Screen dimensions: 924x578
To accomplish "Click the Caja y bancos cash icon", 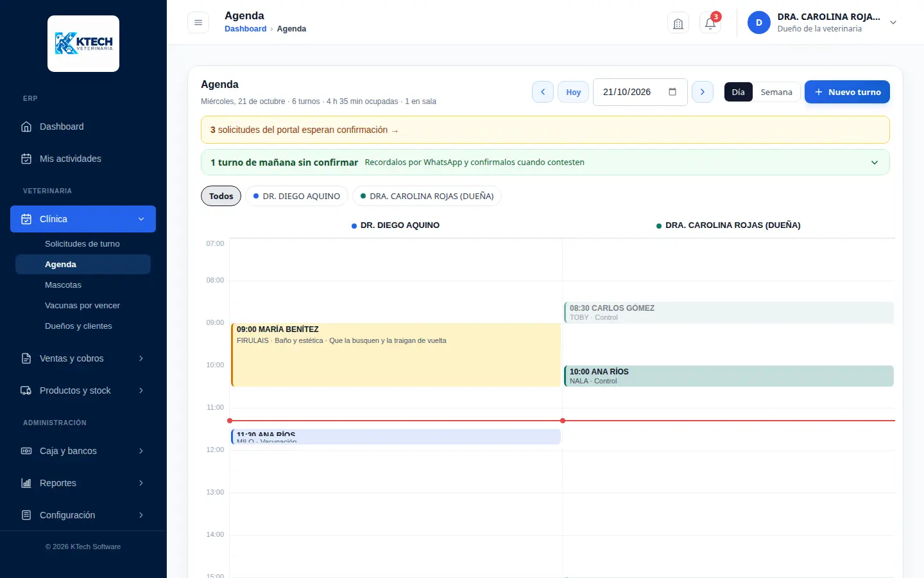I will tap(26, 451).
